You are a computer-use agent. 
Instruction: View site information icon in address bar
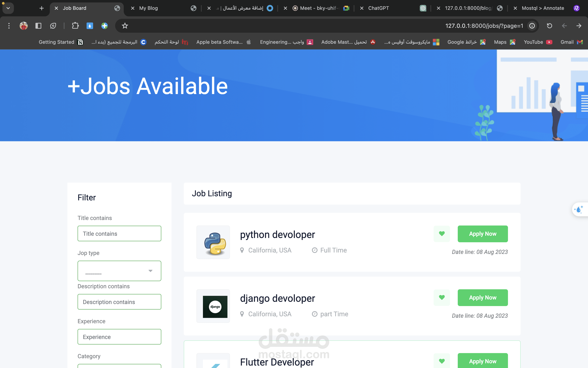(x=532, y=26)
